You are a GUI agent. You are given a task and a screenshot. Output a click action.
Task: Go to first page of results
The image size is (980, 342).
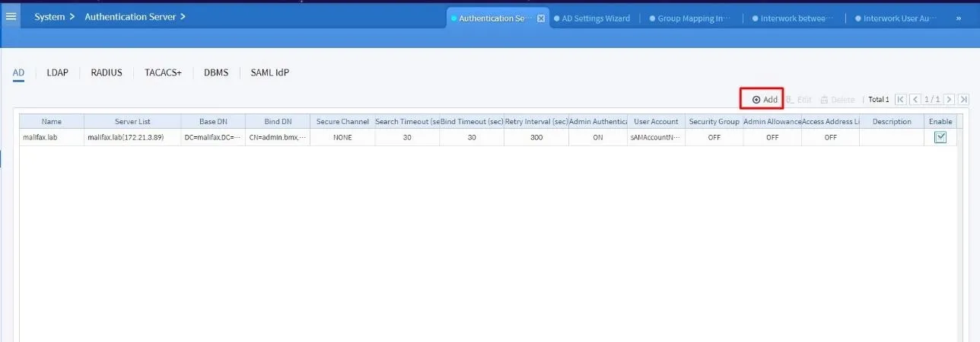click(x=901, y=100)
